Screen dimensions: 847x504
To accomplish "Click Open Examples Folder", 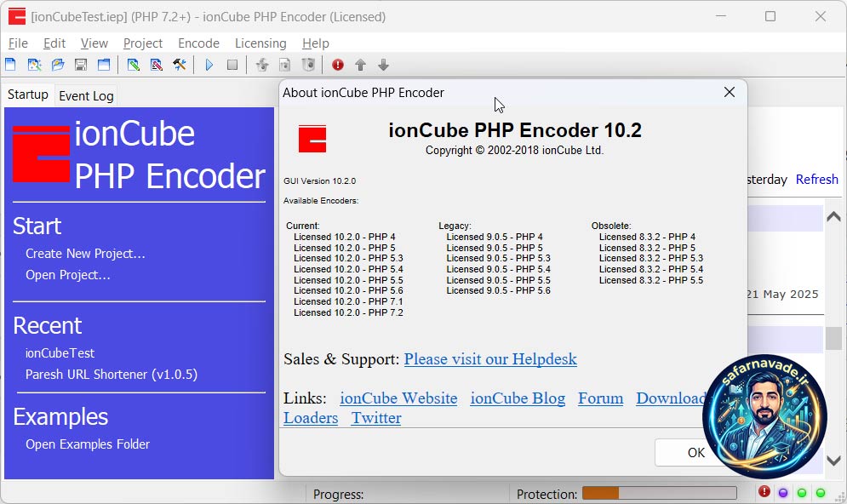I will [88, 444].
